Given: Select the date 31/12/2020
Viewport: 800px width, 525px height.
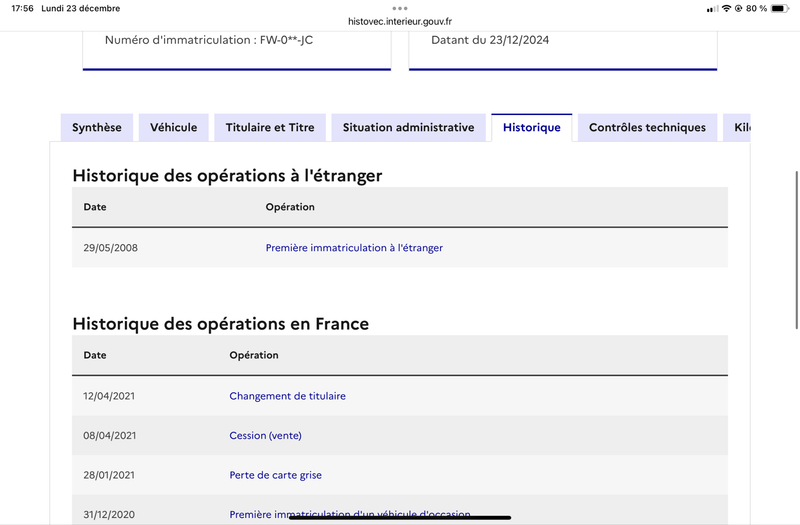Looking at the screenshot, I should (109, 514).
